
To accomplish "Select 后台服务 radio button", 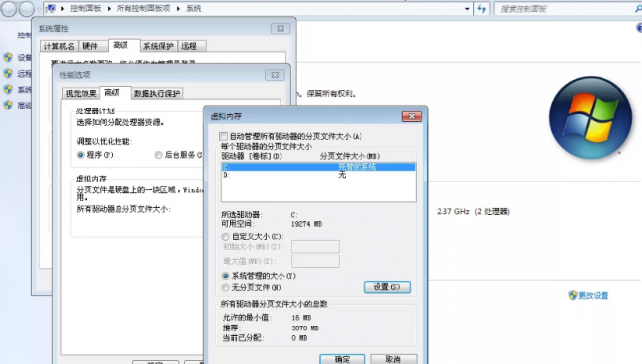I will coord(158,155).
